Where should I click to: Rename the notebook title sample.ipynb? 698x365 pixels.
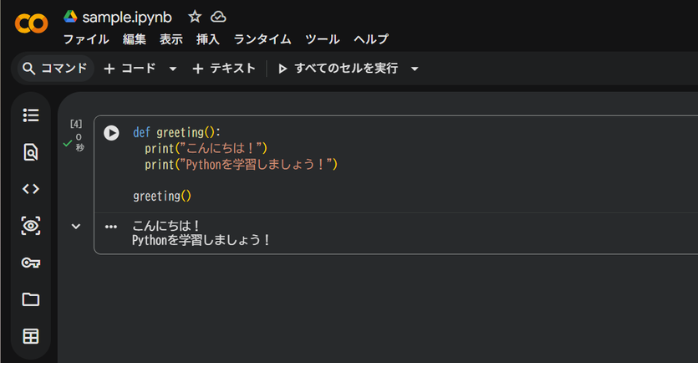pos(127,17)
